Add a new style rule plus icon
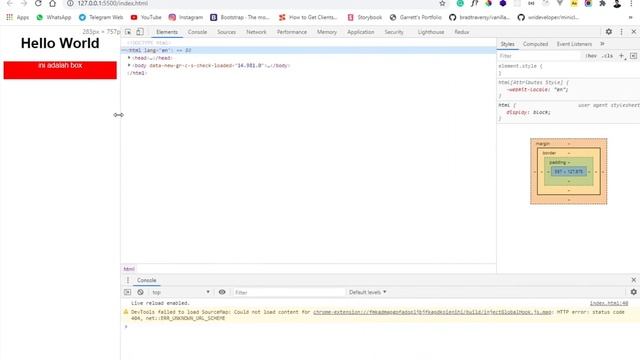Screen dimensions: 640x360 622,56
